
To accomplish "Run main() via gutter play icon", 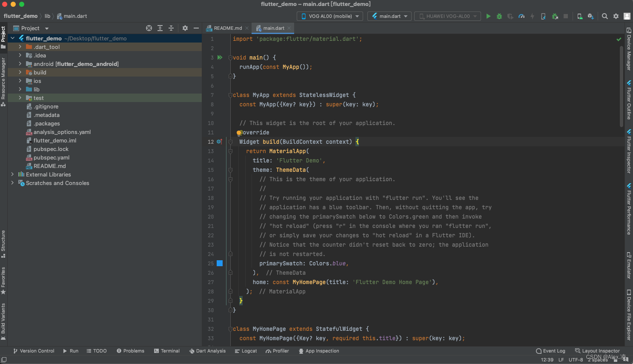I will point(220,57).
